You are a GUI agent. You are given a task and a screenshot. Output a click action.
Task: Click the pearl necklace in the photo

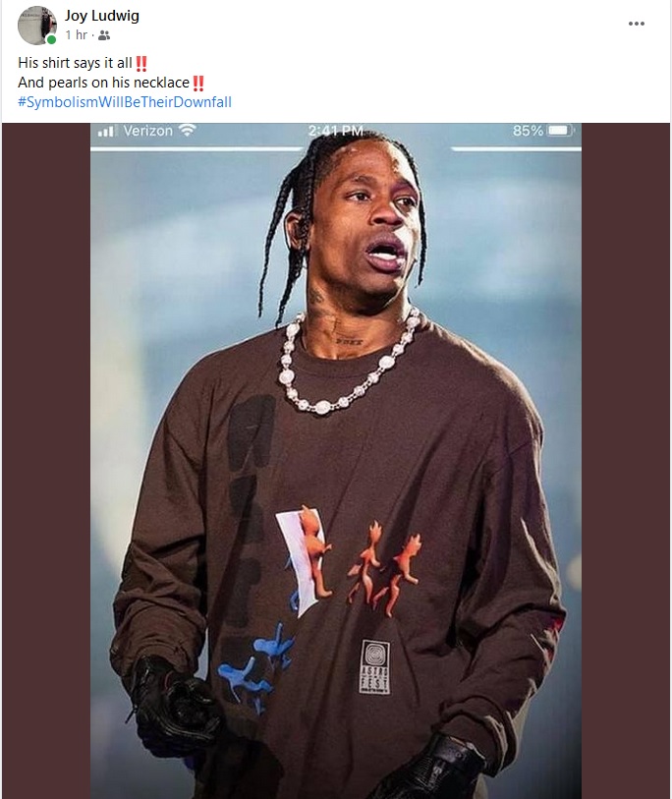[x=347, y=365]
